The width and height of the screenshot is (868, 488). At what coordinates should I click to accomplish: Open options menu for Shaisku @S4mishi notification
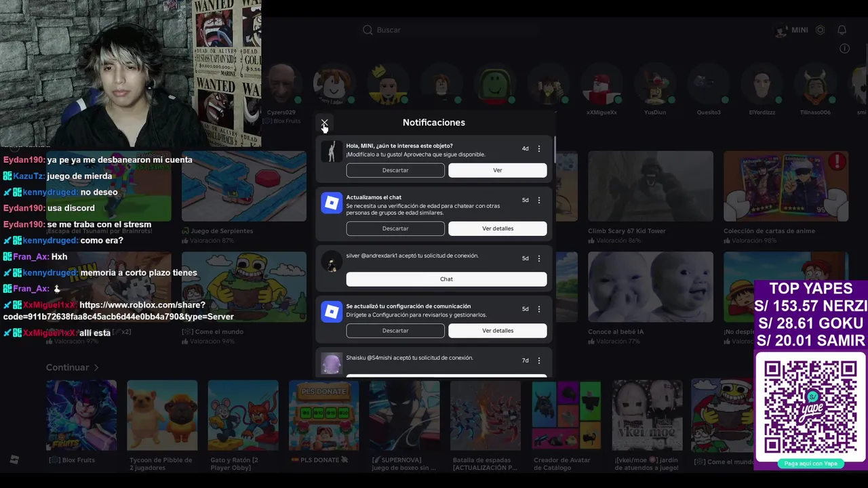pos(539,361)
